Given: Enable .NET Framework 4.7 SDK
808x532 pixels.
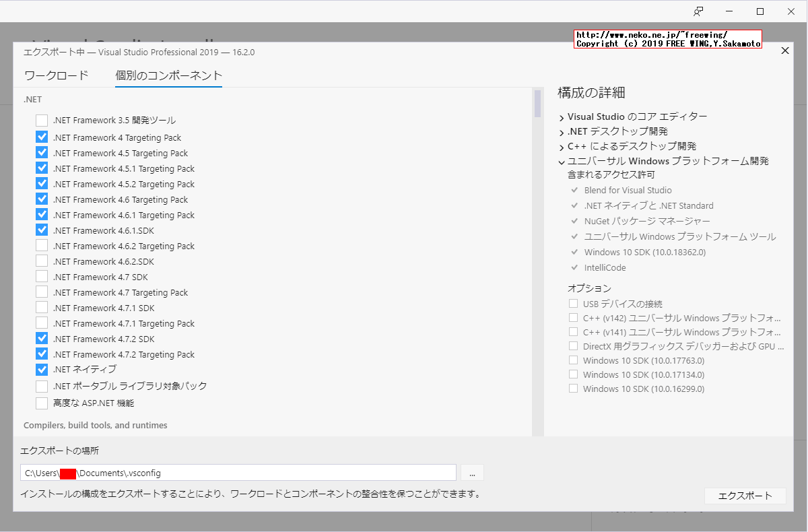Looking at the screenshot, I should click(42, 277).
